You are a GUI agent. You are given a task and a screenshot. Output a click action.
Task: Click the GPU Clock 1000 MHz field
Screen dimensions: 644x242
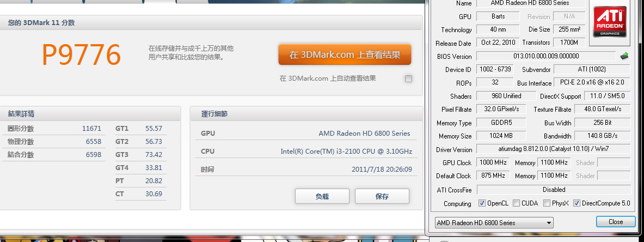[493, 162]
